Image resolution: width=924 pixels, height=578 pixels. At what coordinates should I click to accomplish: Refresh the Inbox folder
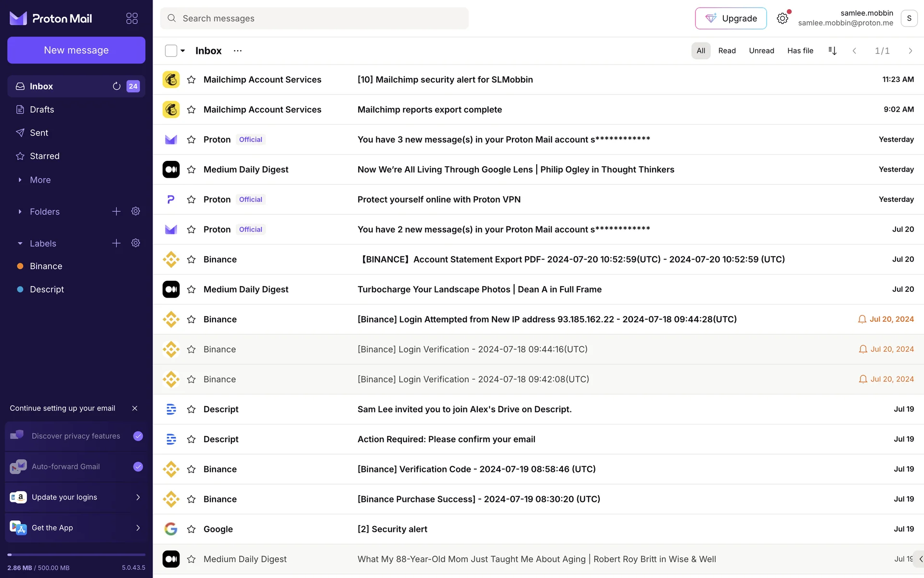click(x=116, y=86)
